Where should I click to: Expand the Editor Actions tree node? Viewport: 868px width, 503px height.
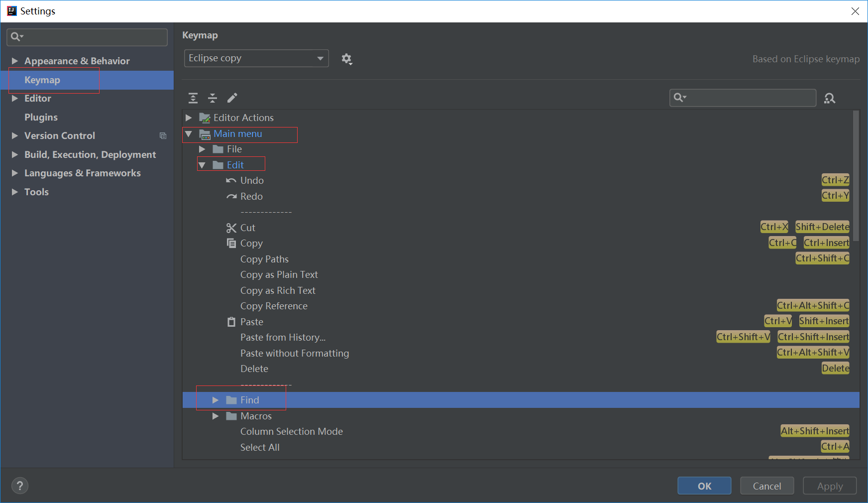click(x=189, y=118)
